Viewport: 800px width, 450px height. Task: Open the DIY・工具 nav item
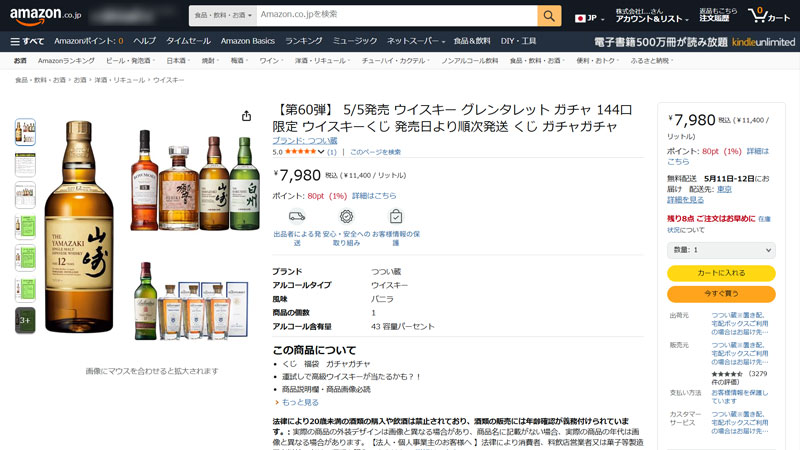[518, 41]
